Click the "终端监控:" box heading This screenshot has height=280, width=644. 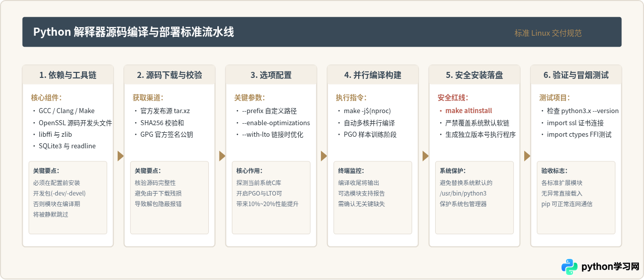click(x=351, y=171)
